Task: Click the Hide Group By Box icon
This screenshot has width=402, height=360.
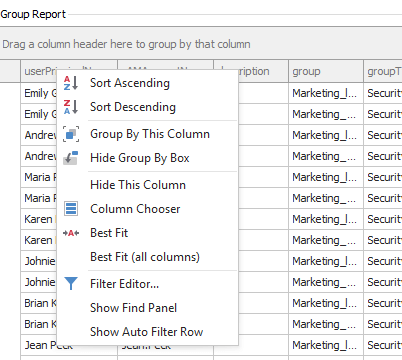Action: 71,158
